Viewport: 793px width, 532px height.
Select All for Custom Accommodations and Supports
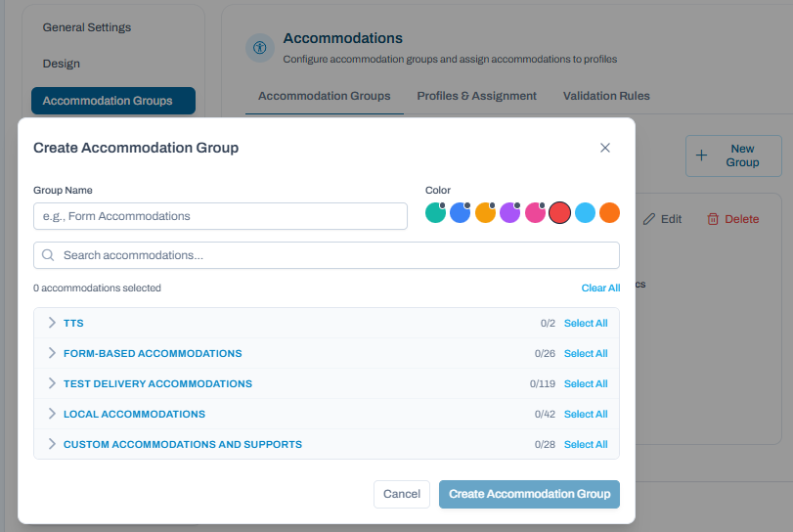coord(586,445)
